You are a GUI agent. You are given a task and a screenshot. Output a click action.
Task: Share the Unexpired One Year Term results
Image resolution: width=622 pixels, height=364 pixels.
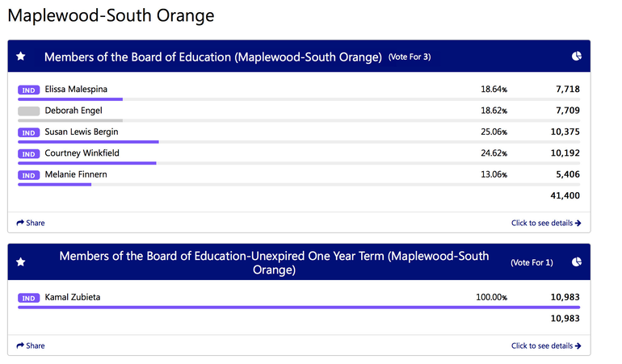(x=31, y=345)
